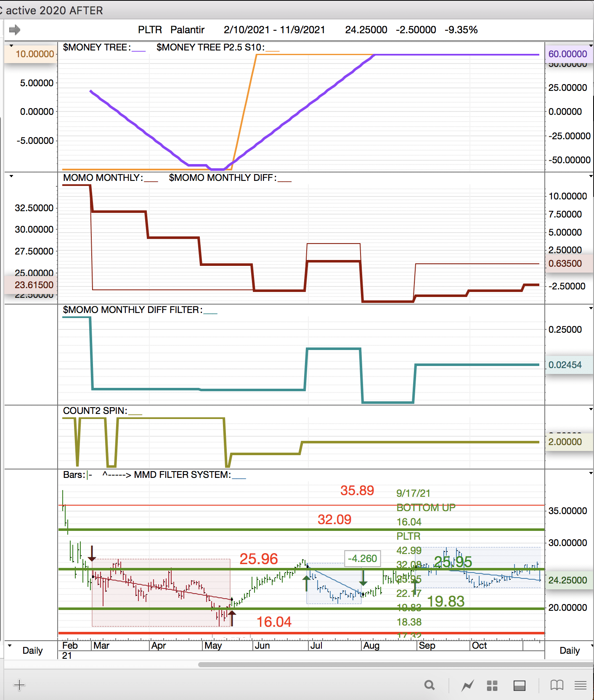Open the book icon in bottom toolbar
This screenshot has height=700, width=594.
coord(557,685)
